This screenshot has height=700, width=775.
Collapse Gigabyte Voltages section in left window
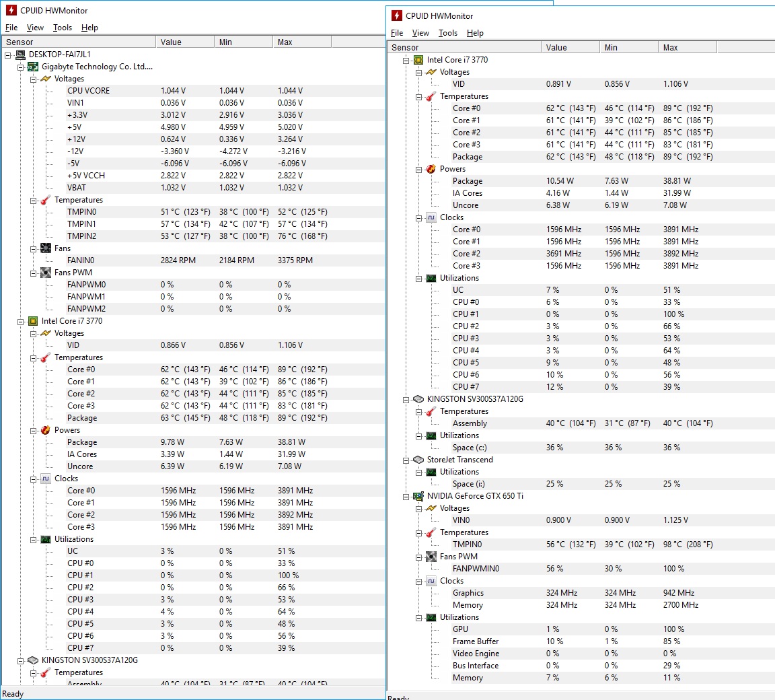click(33, 79)
